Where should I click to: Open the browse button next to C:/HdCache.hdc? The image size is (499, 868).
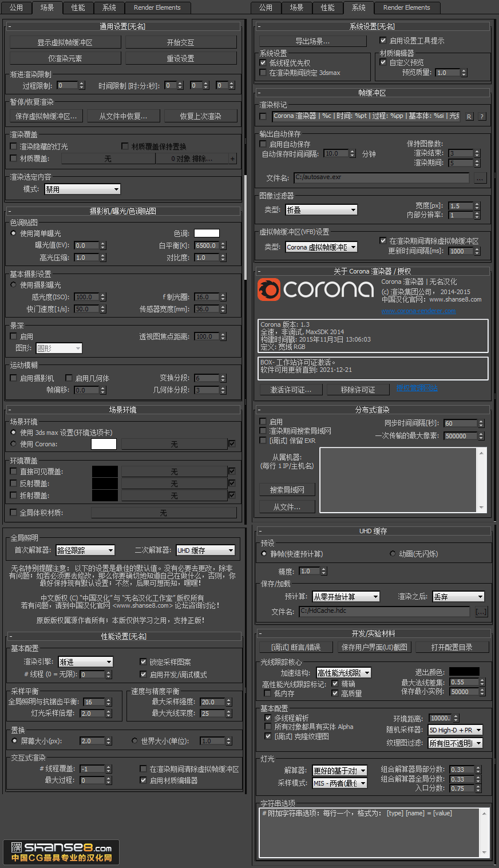pyautogui.click(x=481, y=612)
